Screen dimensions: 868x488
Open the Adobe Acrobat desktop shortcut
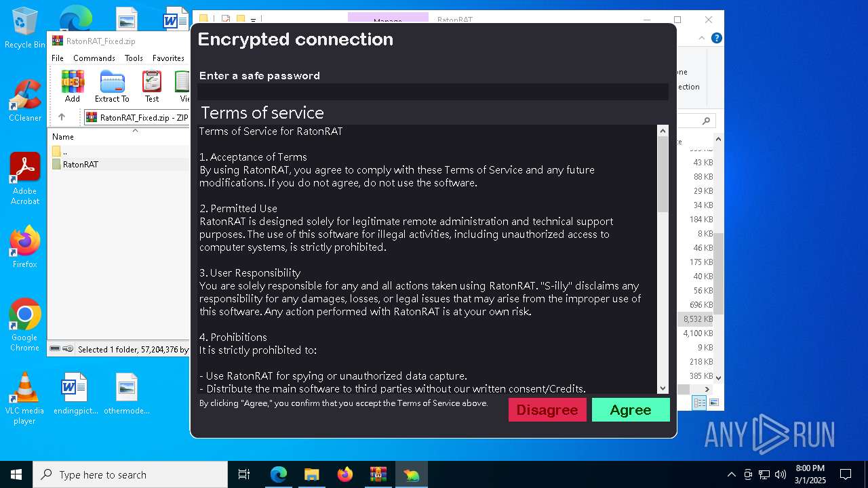[25, 179]
